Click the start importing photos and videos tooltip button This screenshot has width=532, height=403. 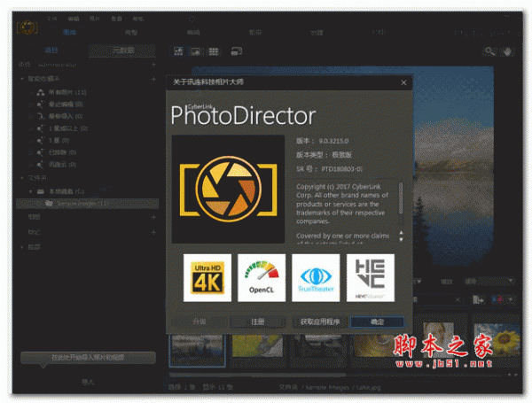88,357
